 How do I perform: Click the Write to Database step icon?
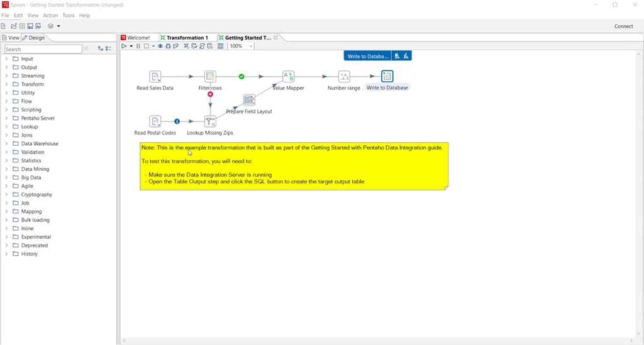(387, 77)
